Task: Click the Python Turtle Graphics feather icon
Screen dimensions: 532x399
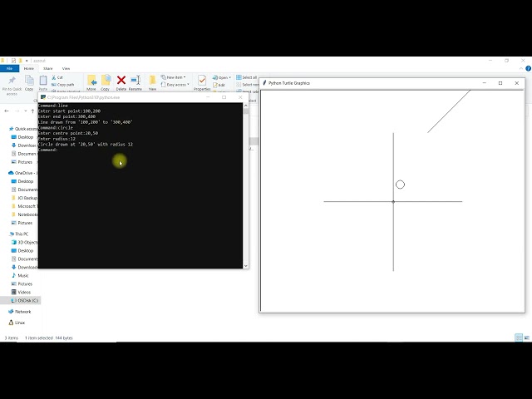Action: 264,83
